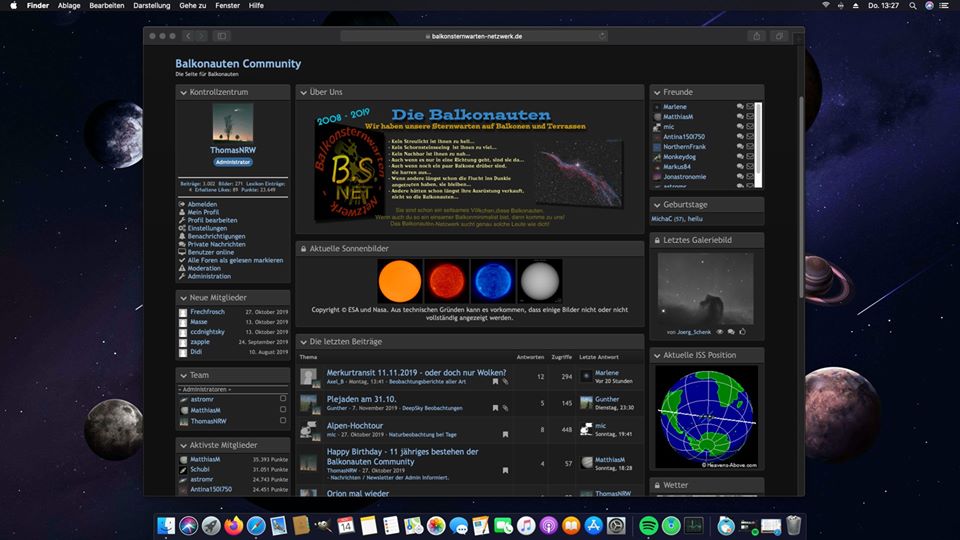Screen dimensions: 960x540
Task: Click the email icon next to Marlene
Action: click(x=750, y=106)
